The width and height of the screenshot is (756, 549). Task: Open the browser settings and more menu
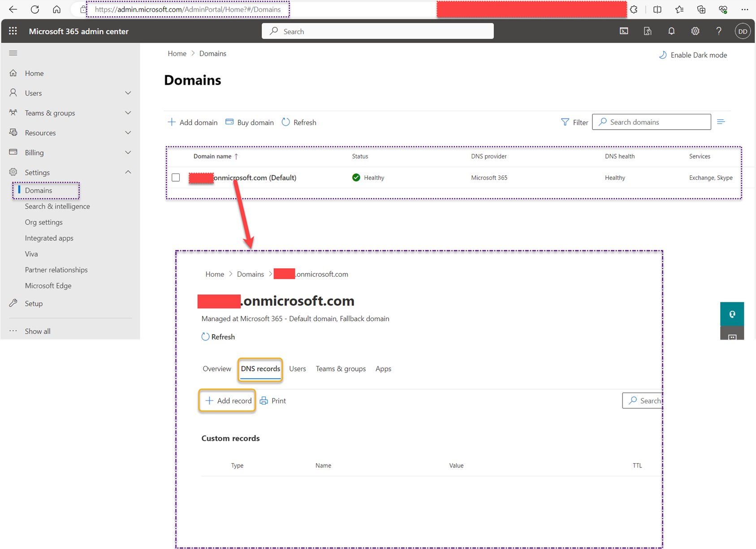click(x=745, y=9)
